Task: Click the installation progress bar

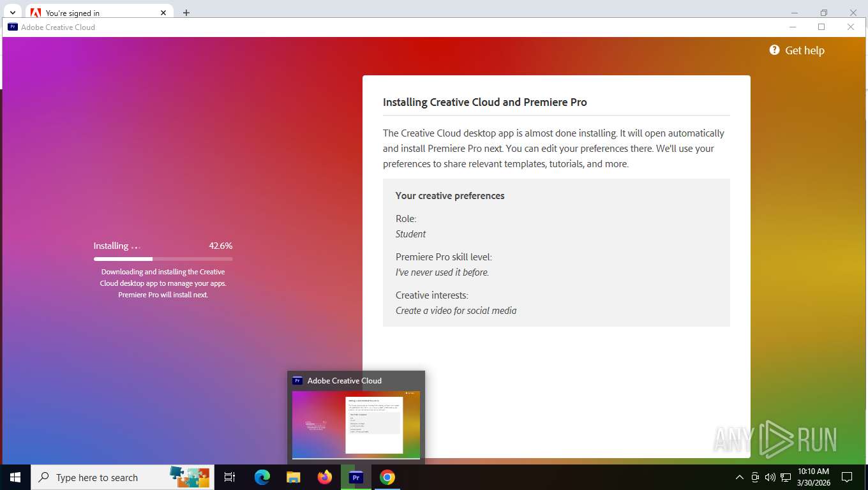Action: [x=163, y=259]
